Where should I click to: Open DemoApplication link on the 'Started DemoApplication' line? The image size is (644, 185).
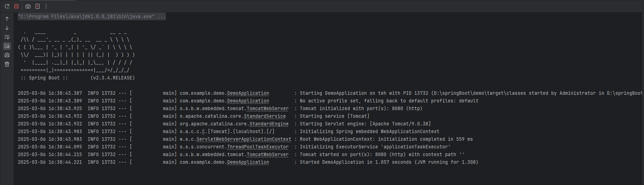(x=248, y=162)
